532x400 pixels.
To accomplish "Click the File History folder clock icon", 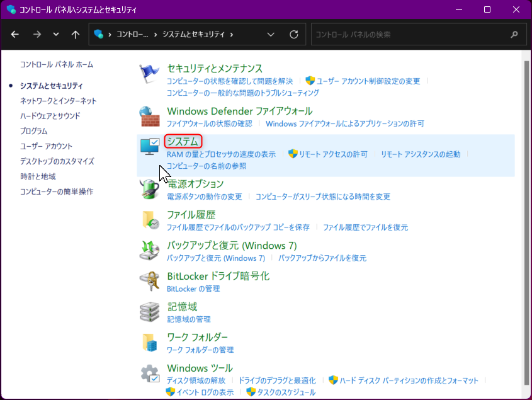I will [x=150, y=220].
